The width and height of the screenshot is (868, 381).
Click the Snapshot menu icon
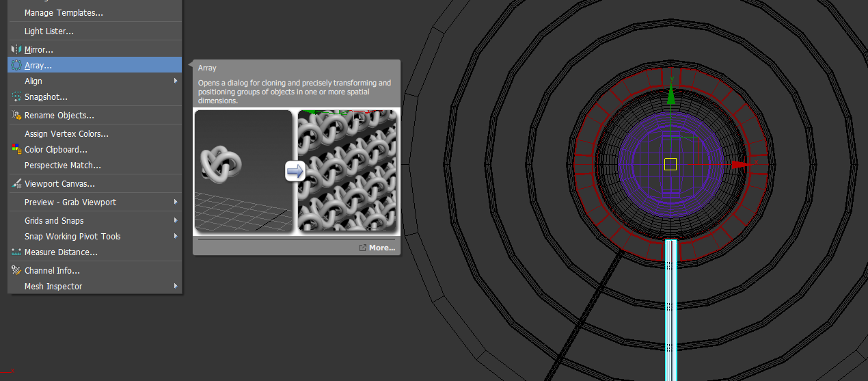17,96
